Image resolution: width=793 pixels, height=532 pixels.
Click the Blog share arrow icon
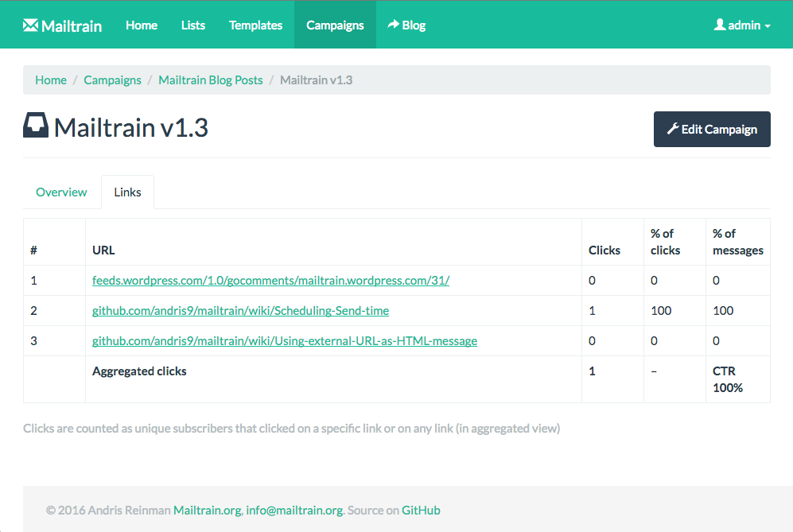coord(393,25)
